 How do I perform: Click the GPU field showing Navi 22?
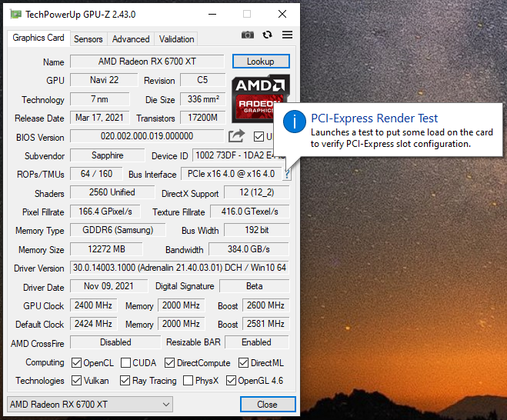click(104, 80)
